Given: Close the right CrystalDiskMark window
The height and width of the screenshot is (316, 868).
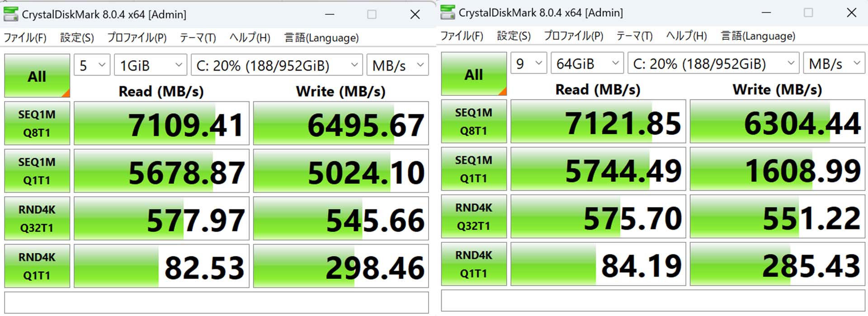Looking at the screenshot, I should 852,12.
